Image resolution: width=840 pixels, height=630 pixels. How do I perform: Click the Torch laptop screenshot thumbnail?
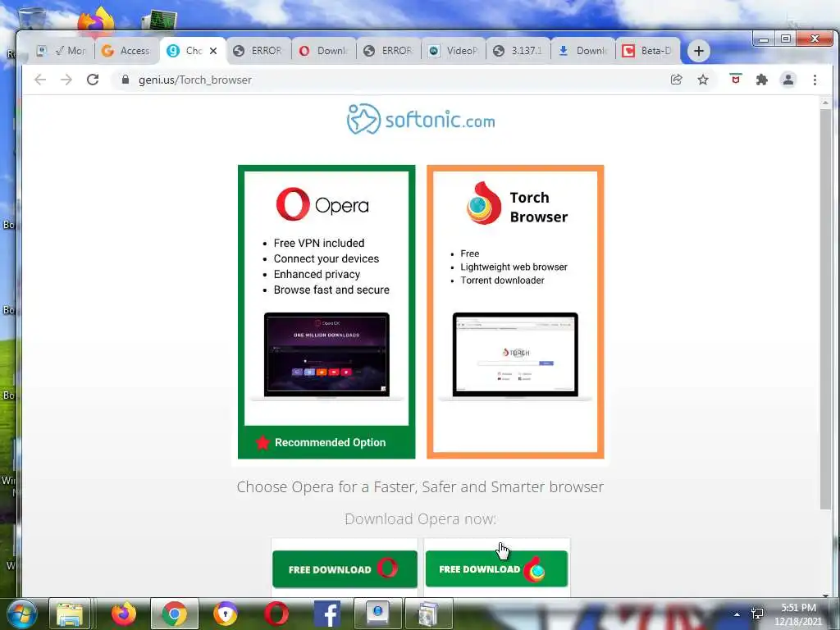pyautogui.click(x=515, y=356)
